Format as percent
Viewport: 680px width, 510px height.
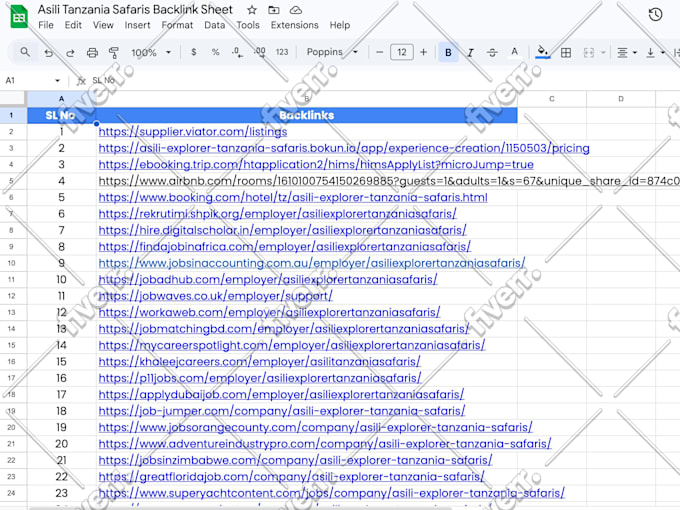coord(215,52)
